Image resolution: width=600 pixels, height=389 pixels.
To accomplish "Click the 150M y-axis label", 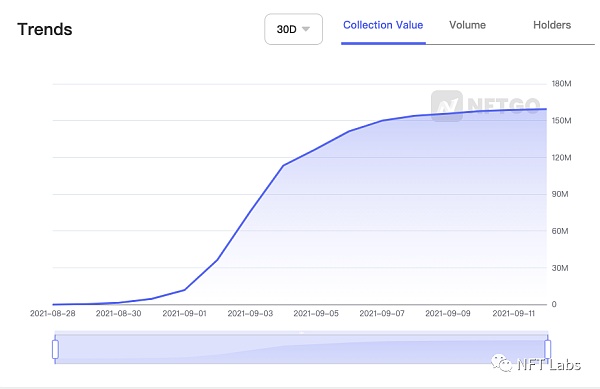I will 561,121.
